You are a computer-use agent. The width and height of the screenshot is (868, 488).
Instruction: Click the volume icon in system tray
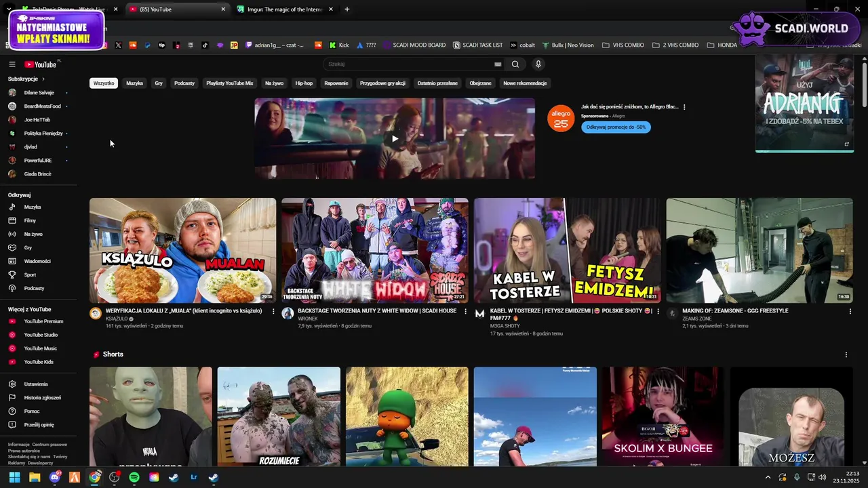pyautogui.click(x=822, y=477)
